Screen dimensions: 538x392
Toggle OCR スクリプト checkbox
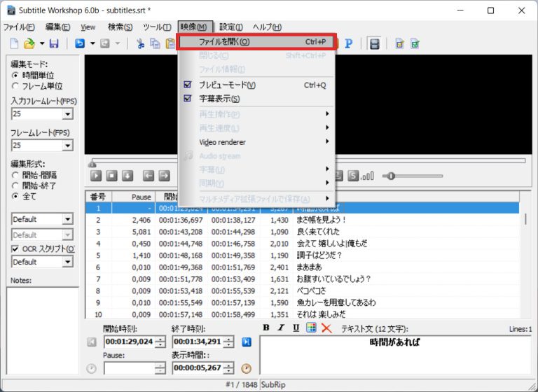pos(15,249)
